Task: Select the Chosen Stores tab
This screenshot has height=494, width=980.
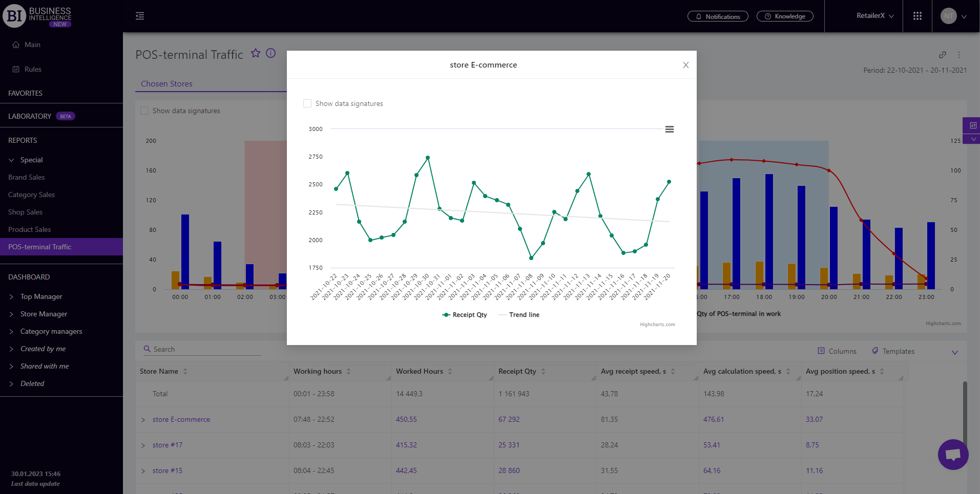Action: 166,84
